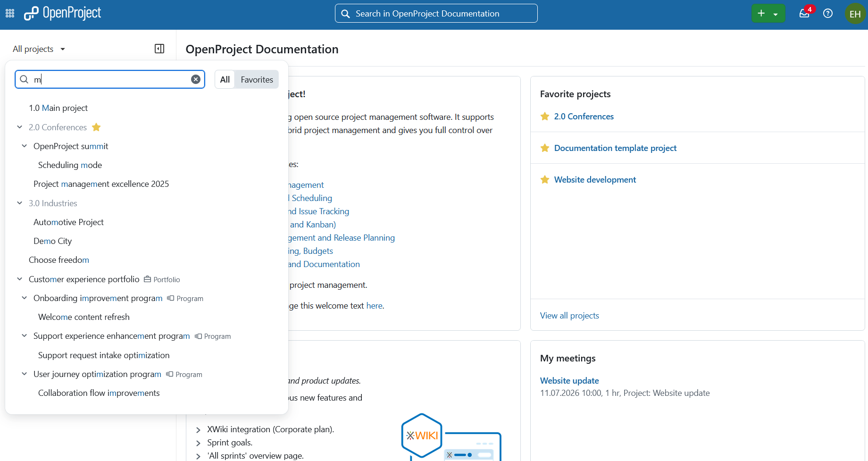
Task: Click the XWiki hexagon illustration
Action: (422, 435)
